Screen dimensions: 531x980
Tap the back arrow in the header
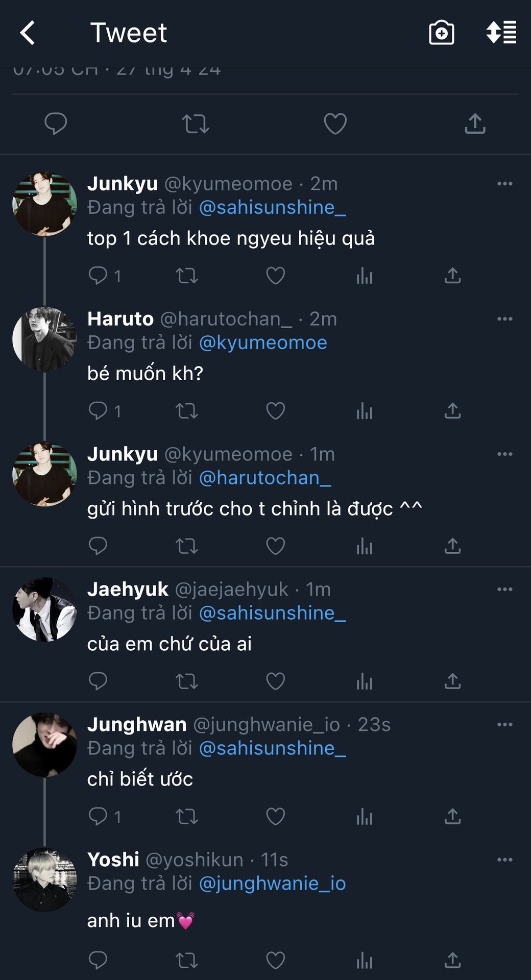[28, 33]
